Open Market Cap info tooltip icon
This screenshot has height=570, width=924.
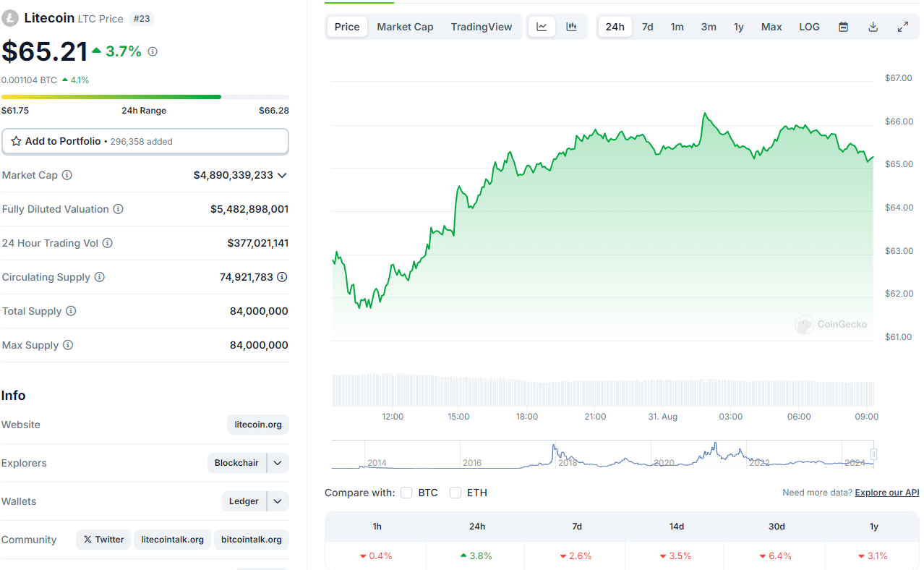[x=67, y=175]
